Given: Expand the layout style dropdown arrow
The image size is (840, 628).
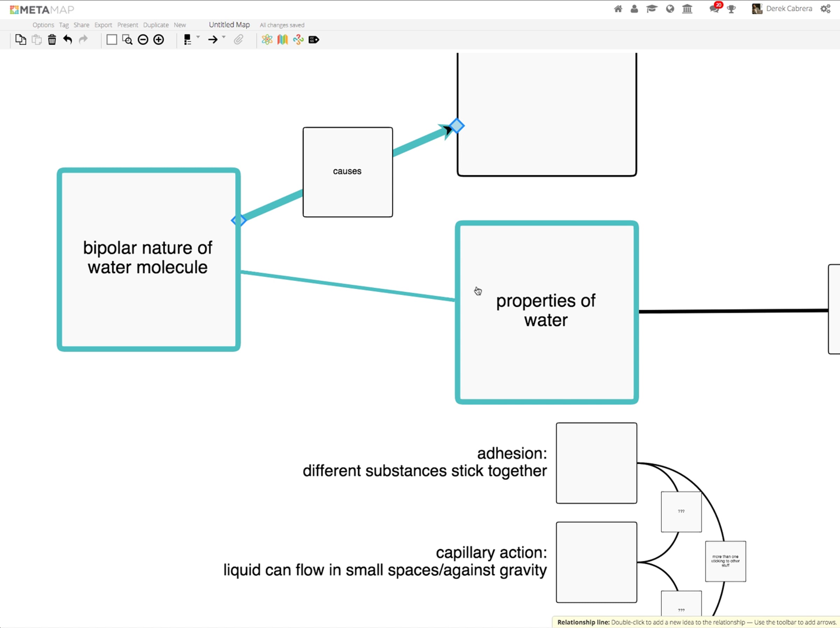Looking at the screenshot, I should (198, 37).
